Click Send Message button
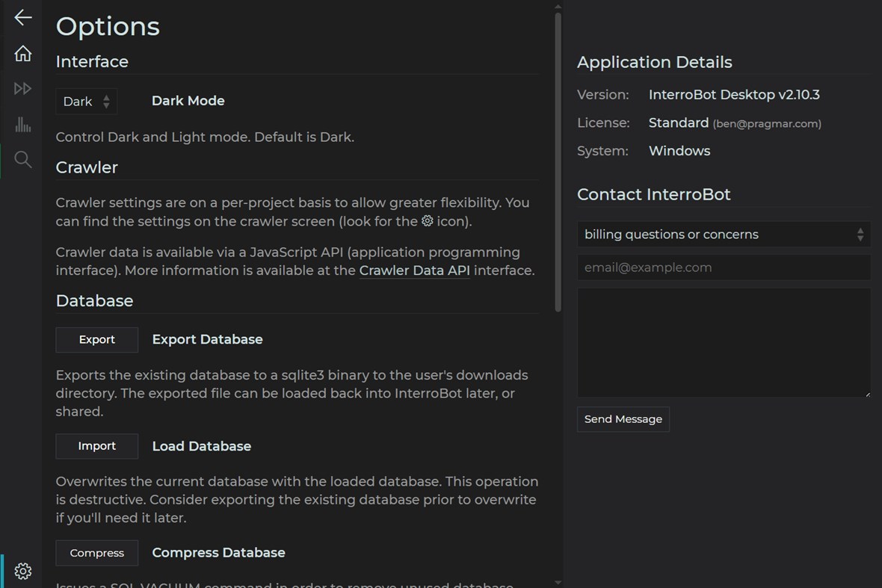Viewport: 882px width, 588px height. click(623, 419)
